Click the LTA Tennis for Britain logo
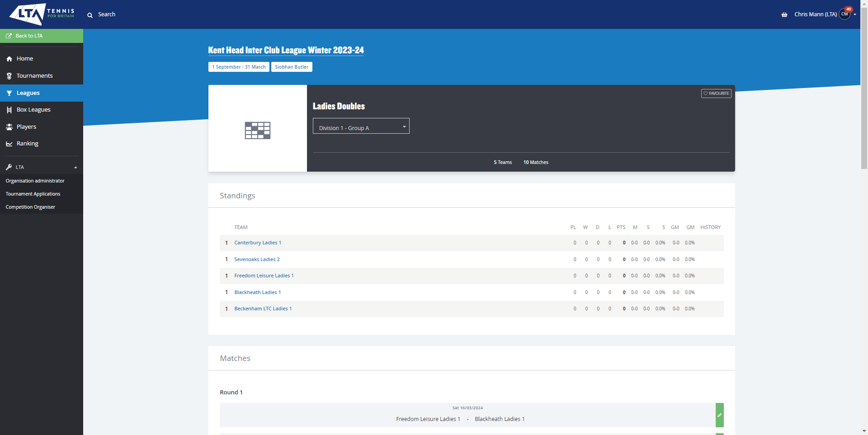The image size is (868, 435). 42,14
